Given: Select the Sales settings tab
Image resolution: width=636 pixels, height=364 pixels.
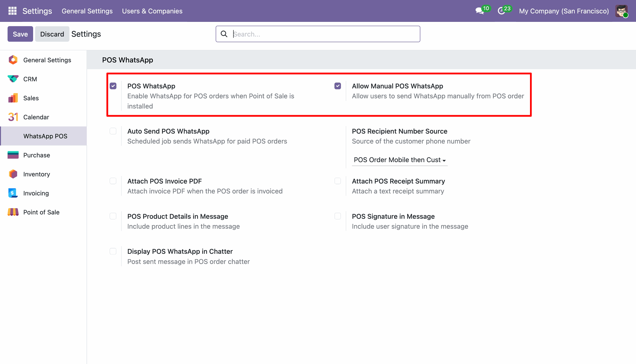Looking at the screenshot, I should coord(43,98).
